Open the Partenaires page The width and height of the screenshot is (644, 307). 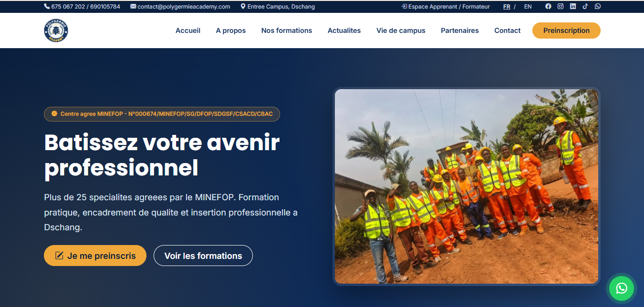coord(460,31)
